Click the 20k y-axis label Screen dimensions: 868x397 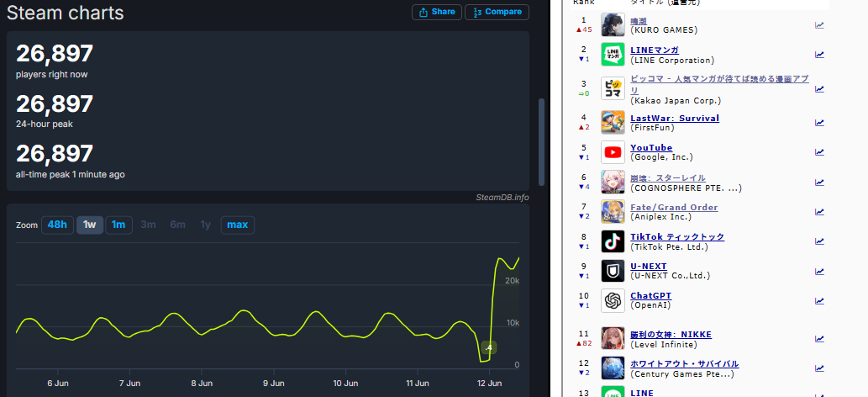(513, 281)
